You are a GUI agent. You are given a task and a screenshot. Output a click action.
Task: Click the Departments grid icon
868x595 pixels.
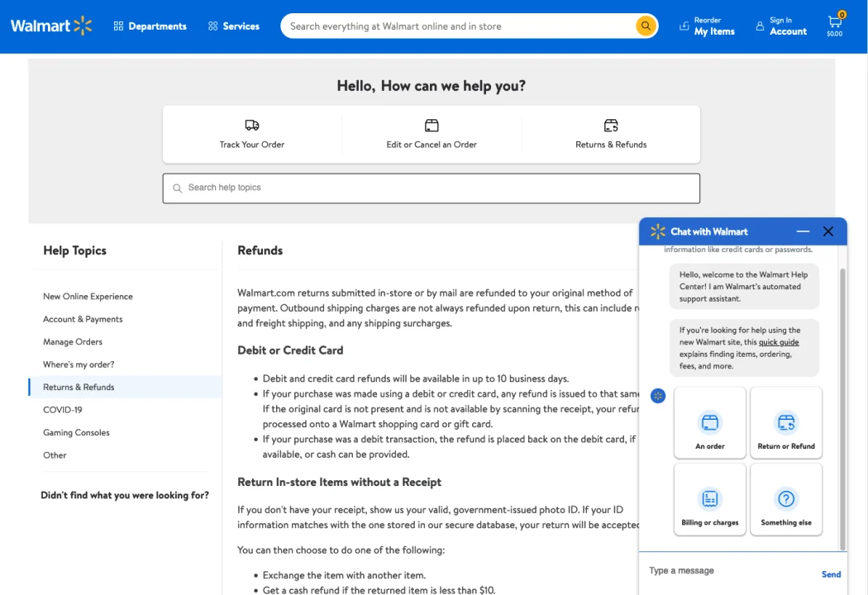pos(118,26)
